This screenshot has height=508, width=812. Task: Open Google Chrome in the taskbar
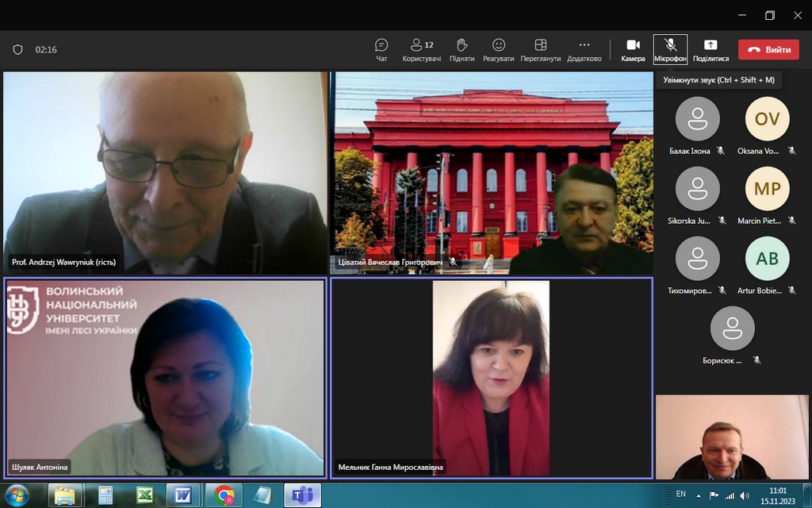point(224,495)
